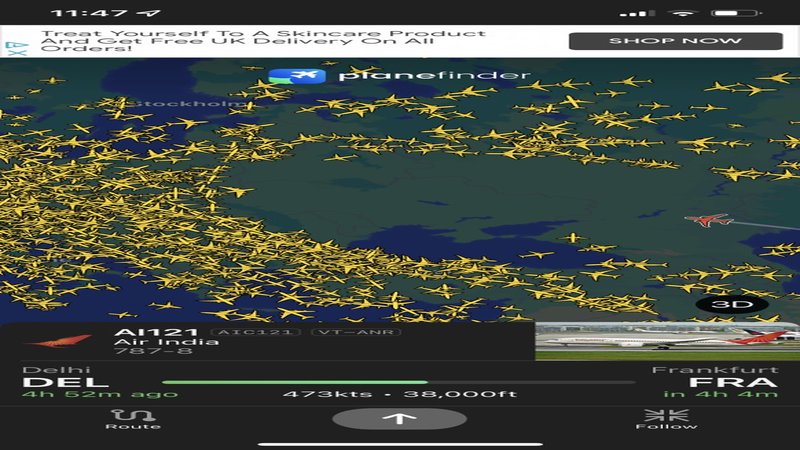Toggle the 3D map view

tap(738, 304)
